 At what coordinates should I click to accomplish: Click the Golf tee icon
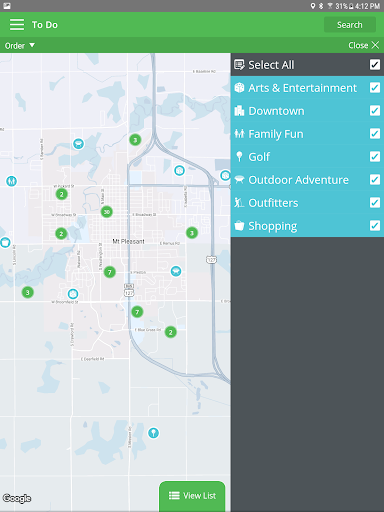239,157
